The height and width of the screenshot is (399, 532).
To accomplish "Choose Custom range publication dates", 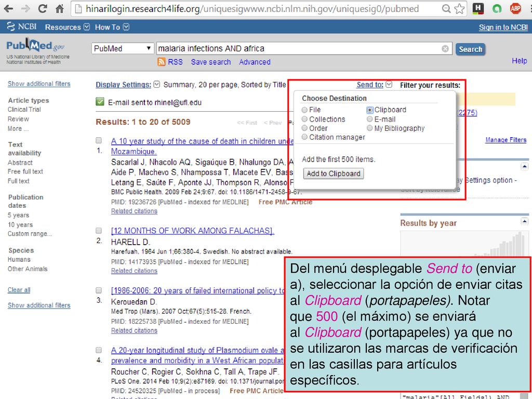I will tap(30, 234).
